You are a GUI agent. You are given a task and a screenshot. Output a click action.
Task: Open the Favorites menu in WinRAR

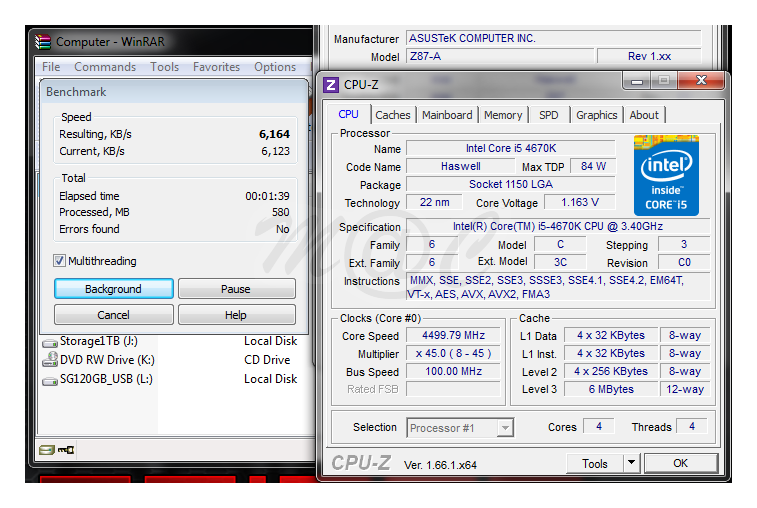[x=216, y=67]
